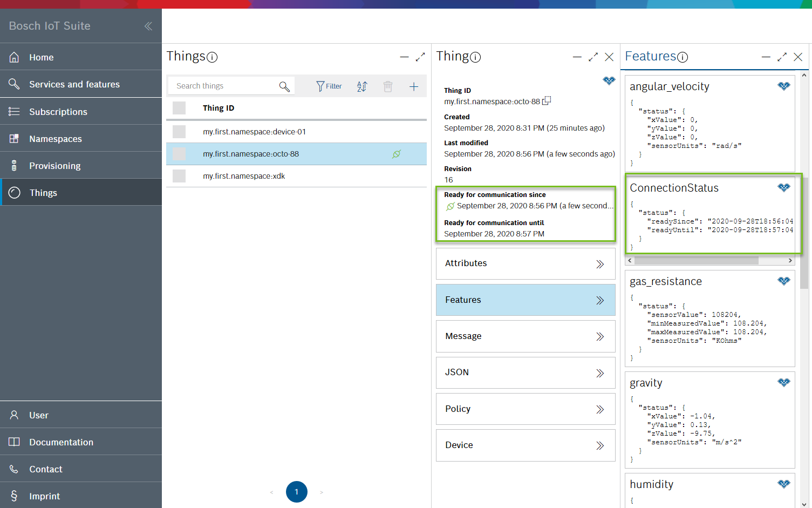Select Things in the sidebar
Image resolution: width=812 pixels, height=508 pixels.
pyautogui.click(x=81, y=193)
